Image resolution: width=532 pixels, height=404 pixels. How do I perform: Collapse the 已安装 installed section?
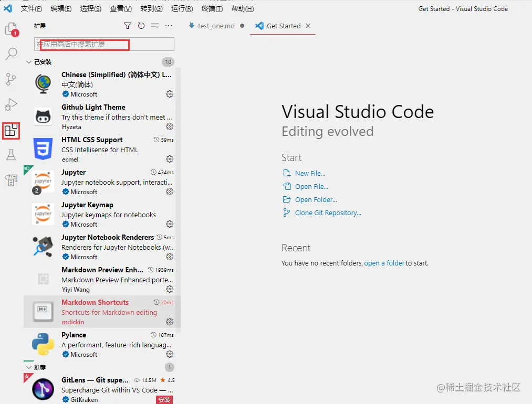[29, 62]
